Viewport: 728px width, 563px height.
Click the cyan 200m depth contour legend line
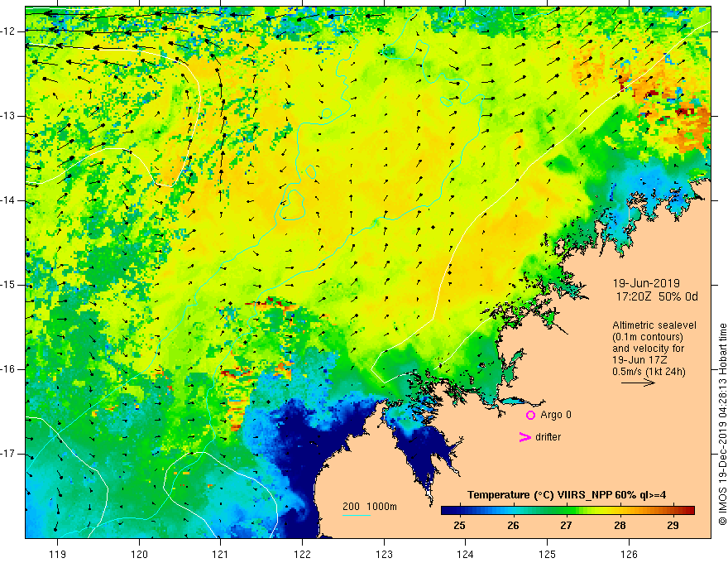[357, 515]
